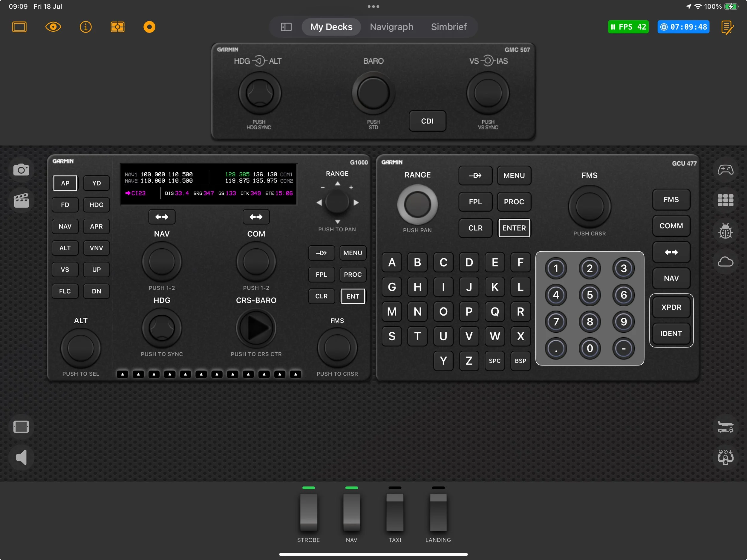
Task: Toggle the eye visibility icon
Action: (53, 27)
